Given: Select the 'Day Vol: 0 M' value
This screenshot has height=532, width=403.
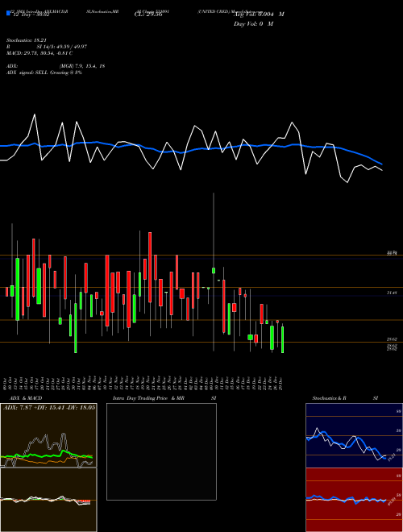Looking at the screenshot, I should (x=253, y=24).
